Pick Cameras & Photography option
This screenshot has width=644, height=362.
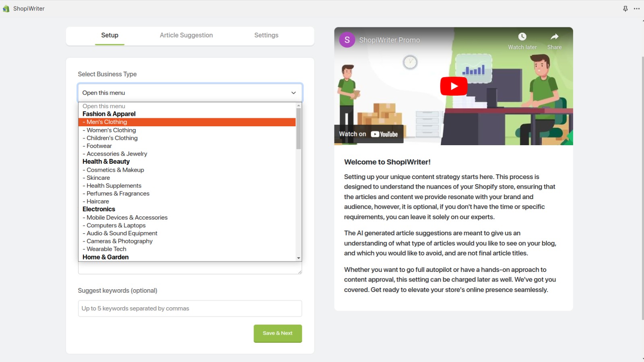tap(187, 241)
